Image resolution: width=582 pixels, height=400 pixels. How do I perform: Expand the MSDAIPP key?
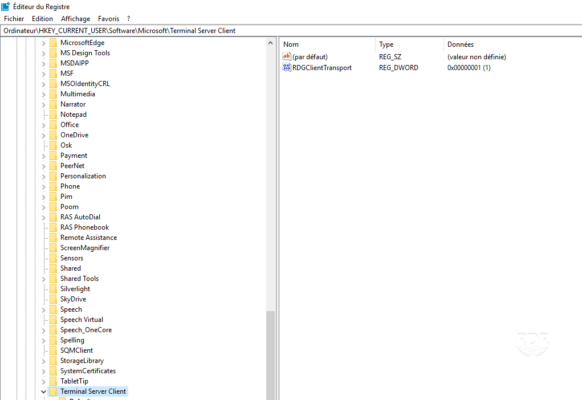coord(43,63)
